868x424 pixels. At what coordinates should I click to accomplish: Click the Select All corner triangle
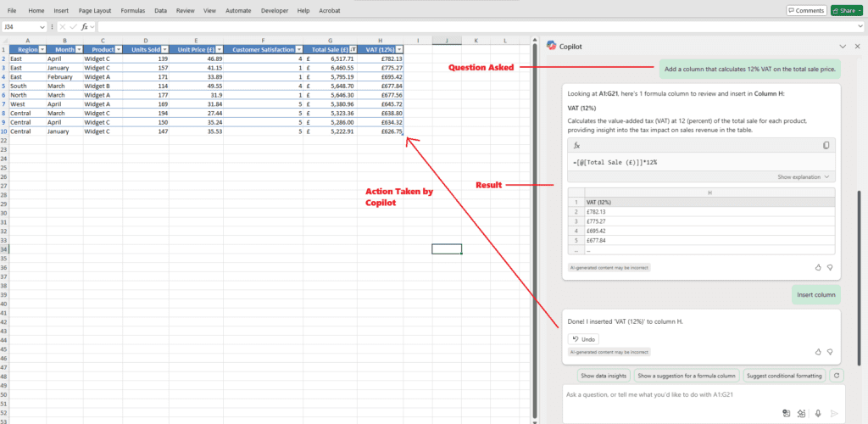tap(4, 41)
